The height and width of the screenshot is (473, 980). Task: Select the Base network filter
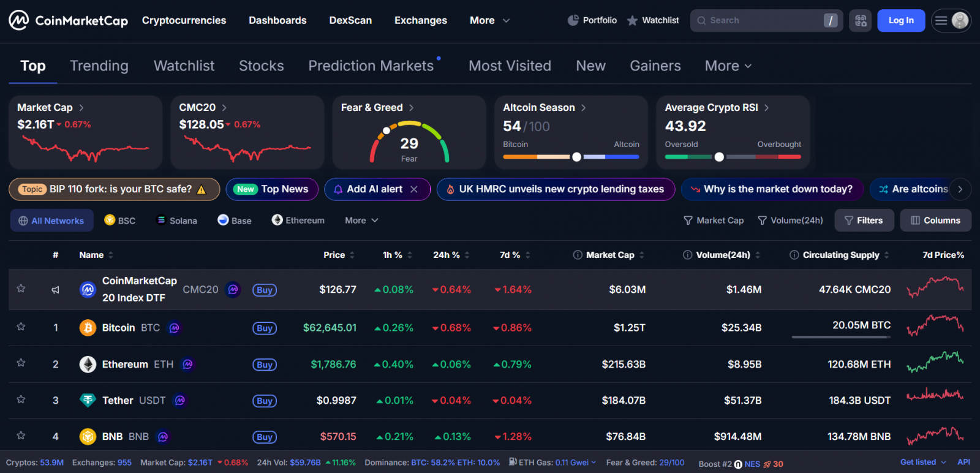(235, 221)
